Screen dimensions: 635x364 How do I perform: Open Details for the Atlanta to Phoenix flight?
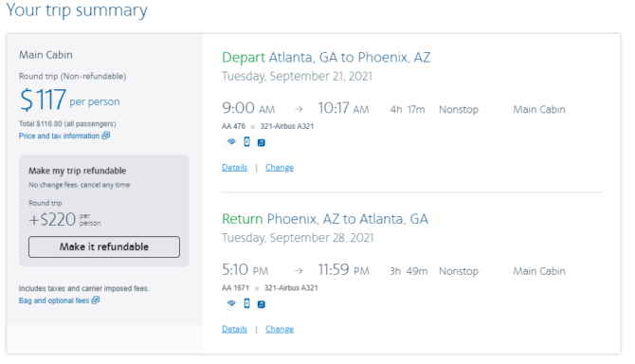[x=234, y=167]
